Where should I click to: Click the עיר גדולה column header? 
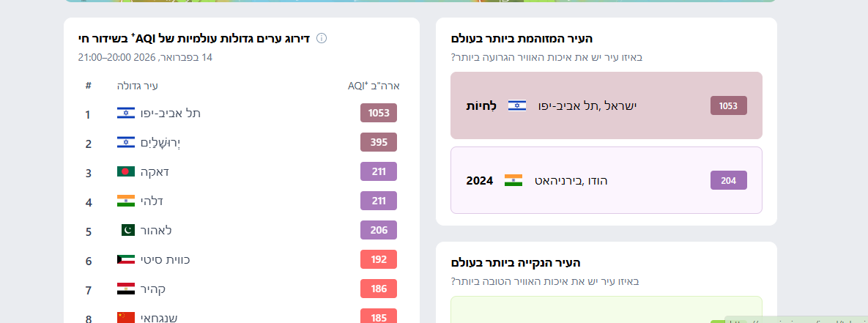click(x=138, y=86)
